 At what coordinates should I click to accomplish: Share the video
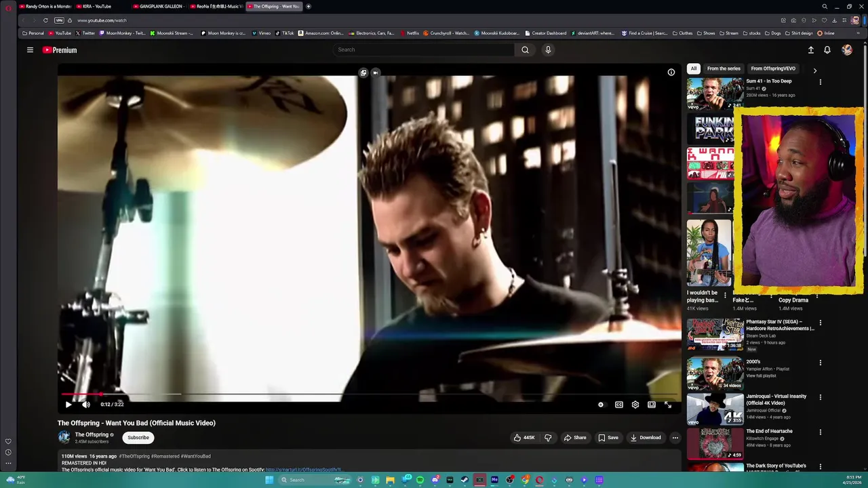pos(575,438)
